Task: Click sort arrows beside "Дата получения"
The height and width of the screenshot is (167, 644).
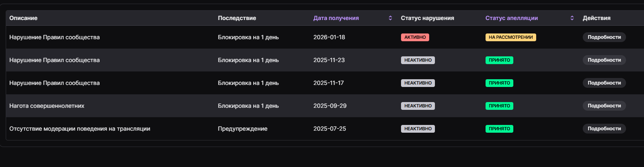Action: click(390, 18)
